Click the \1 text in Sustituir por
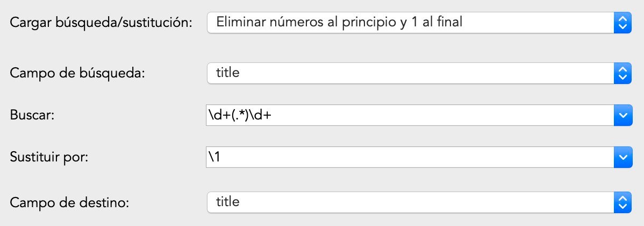 pyautogui.click(x=214, y=158)
